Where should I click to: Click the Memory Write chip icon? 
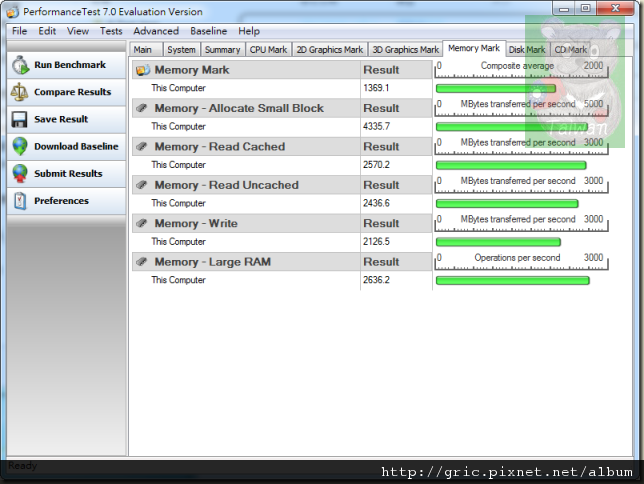tap(142, 223)
